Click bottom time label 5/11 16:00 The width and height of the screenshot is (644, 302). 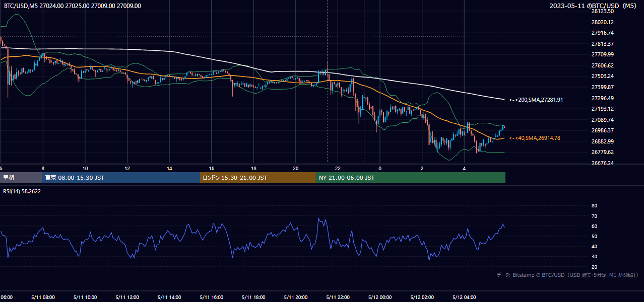[x=212, y=297]
